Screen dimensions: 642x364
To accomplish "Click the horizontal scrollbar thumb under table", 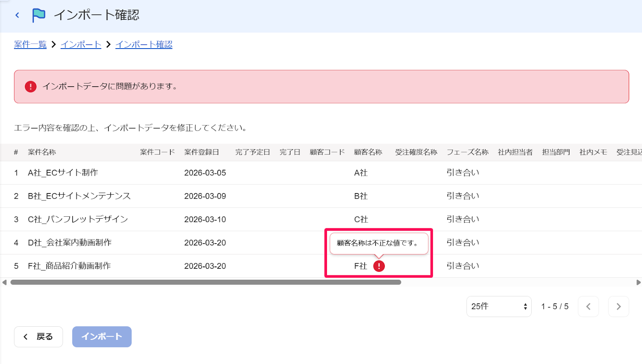I will [206, 282].
